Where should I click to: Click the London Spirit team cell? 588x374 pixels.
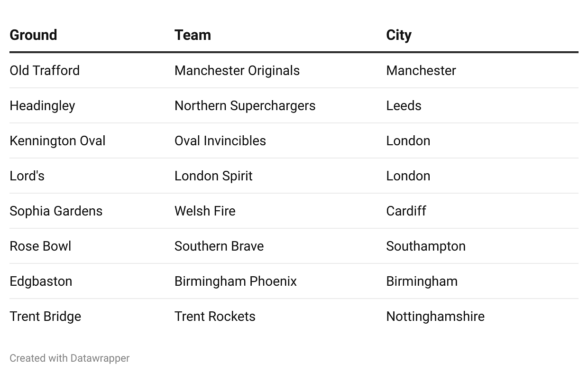(213, 176)
